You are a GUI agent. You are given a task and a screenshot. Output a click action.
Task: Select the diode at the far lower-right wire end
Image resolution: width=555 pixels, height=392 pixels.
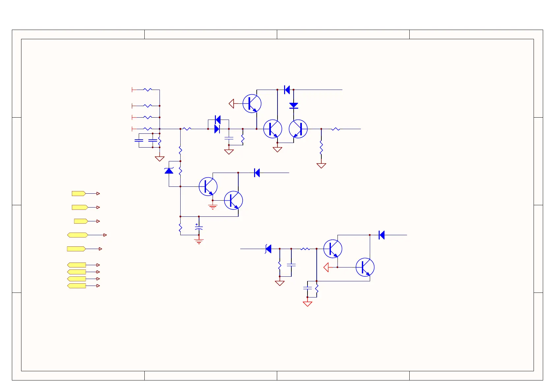pyautogui.click(x=382, y=235)
